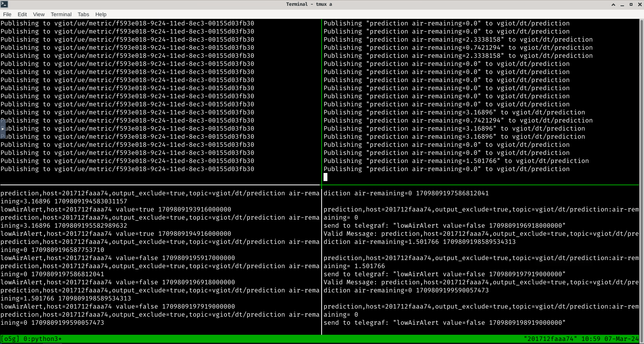644x344 pixels.
Task: Click the terminal icon in title bar
Action: [4, 4]
